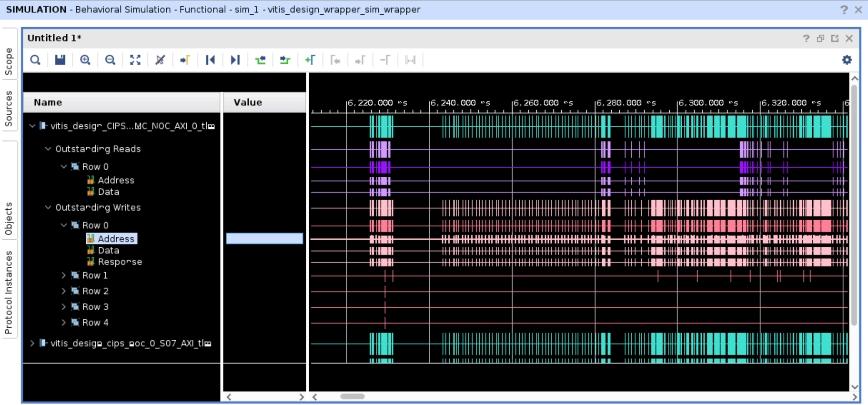Open waveform settings gear
Viewport: 868px width, 405px height.
click(x=847, y=60)
